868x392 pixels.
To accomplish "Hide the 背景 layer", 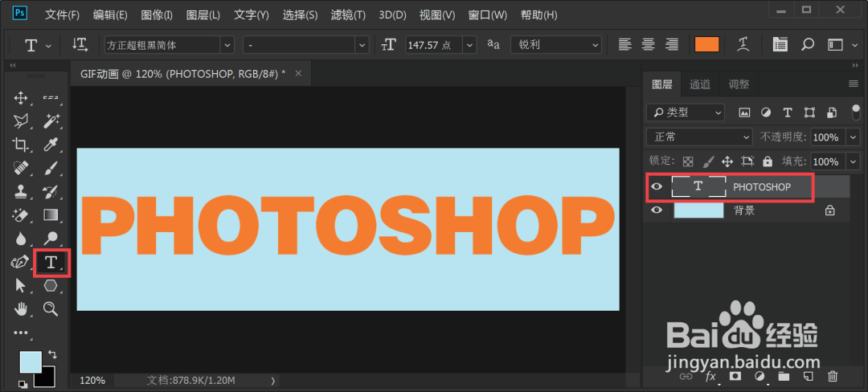I will click(657, 210).
